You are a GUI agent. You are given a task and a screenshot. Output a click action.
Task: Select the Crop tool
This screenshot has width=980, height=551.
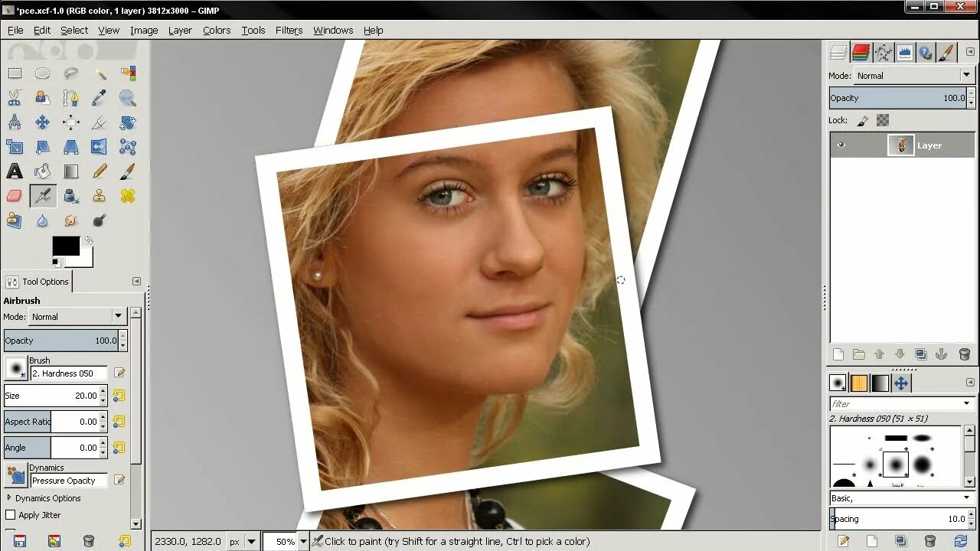click(x=100, y=122)
